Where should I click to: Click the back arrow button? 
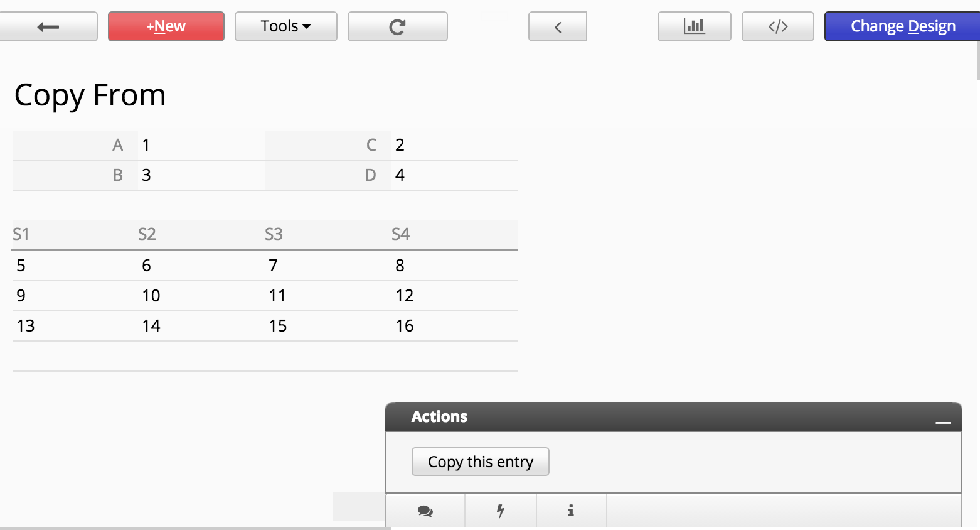coord(48,26)
